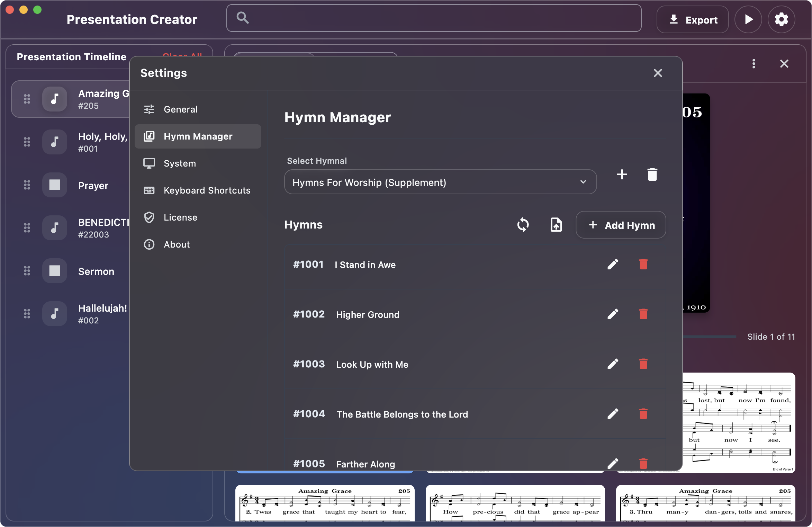
Task: Click the add hymnal plus icon
Action: [622, 175]
